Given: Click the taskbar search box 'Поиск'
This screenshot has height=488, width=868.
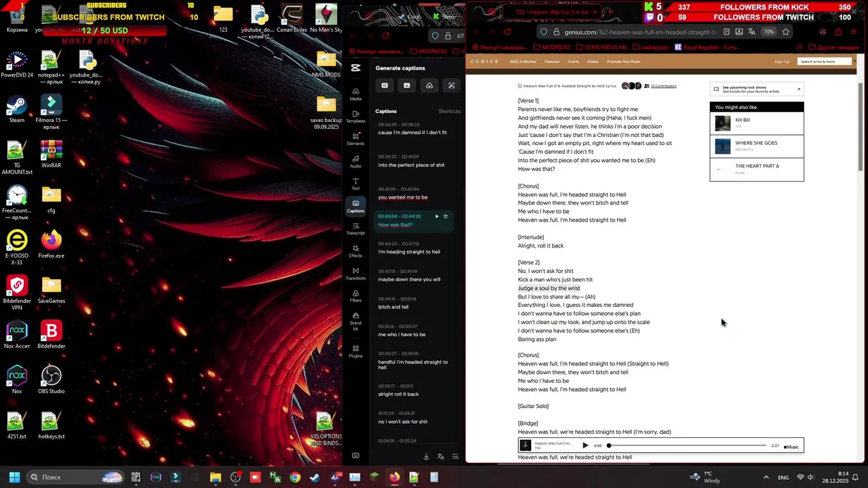Looking at the screenshot, I should point(76,477).
